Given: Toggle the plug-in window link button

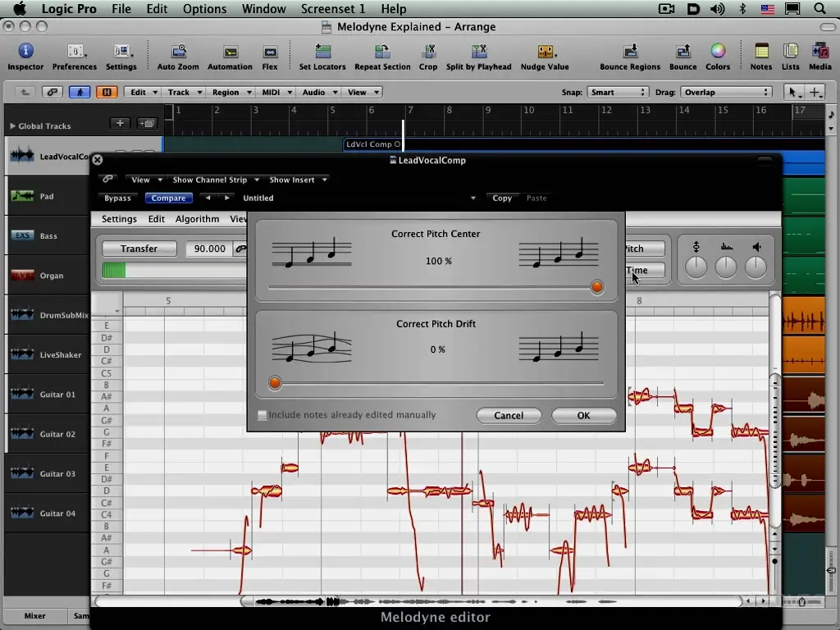Looking at the screenshot, I should (x=107, y=179).
